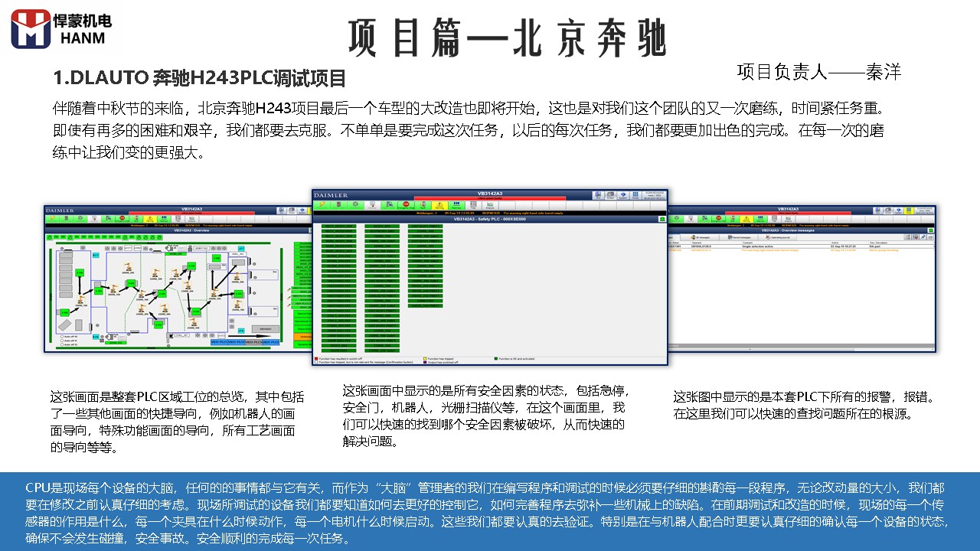This screenshot has height=551, width=980.
Task: Click Exit button in Safety PLC screenshot header
Action: [x=598, y=195]
